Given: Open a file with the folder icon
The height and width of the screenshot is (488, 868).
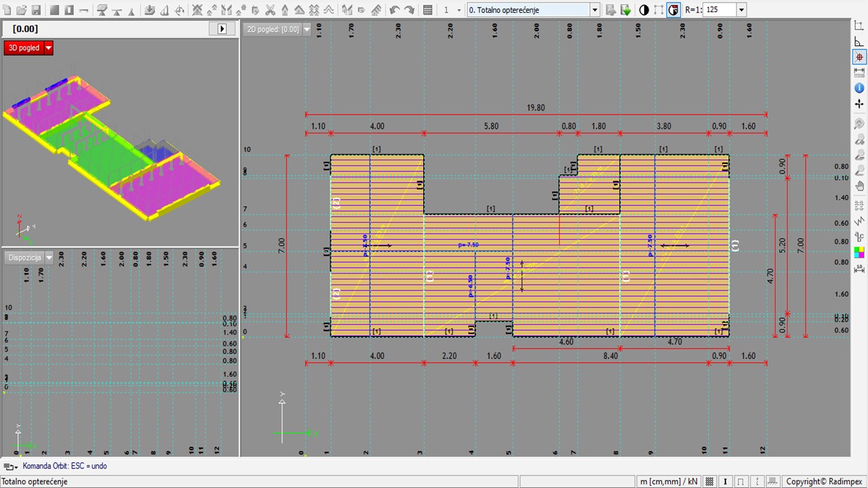Looking at the screenshot, I should pos(22,10).
